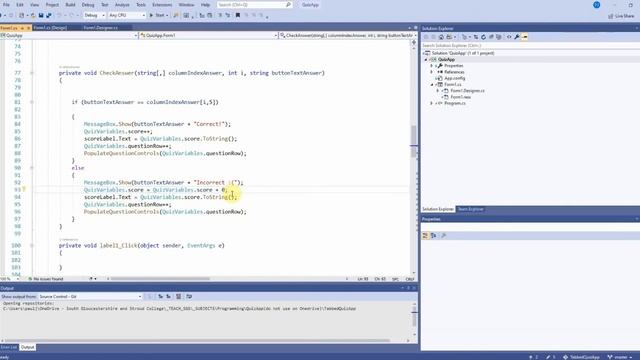This screenshot has width=640, height=360.
Task: Click the master branch indicator in the status bar
Action: point(620,357)
